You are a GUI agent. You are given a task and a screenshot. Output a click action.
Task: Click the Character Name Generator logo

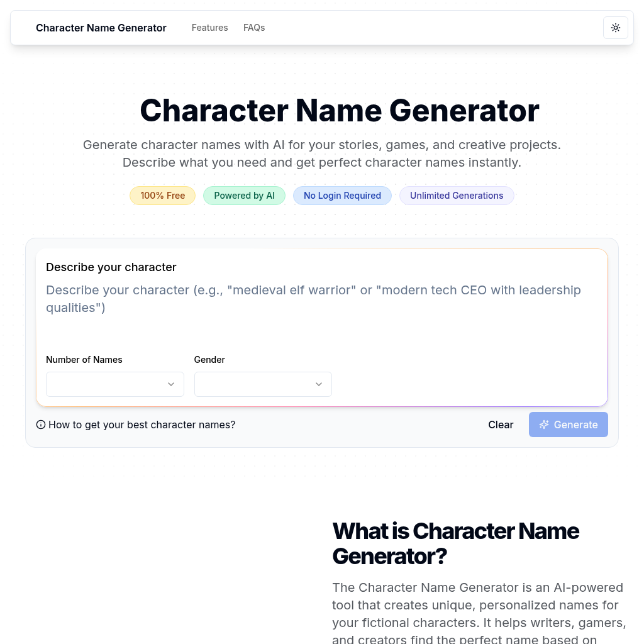(101, 28)
